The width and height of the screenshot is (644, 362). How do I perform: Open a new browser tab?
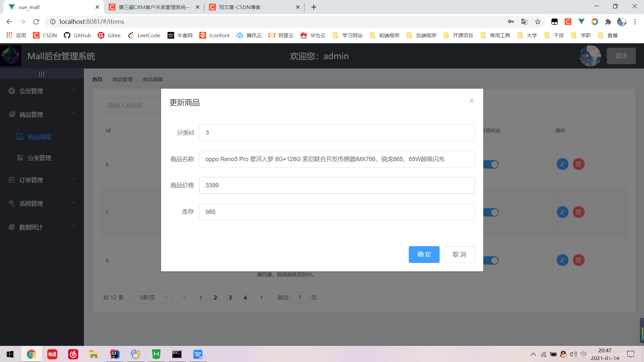click(314, 7)
